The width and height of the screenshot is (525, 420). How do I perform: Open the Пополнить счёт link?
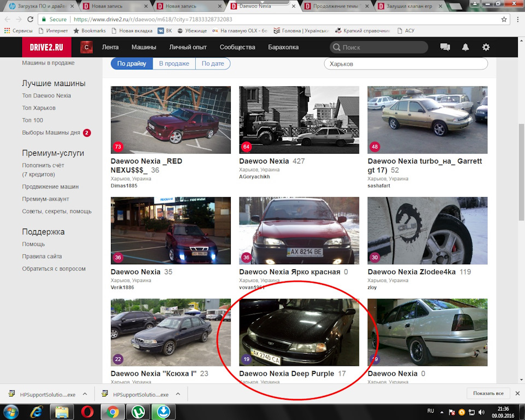click(x=43, y=166)
